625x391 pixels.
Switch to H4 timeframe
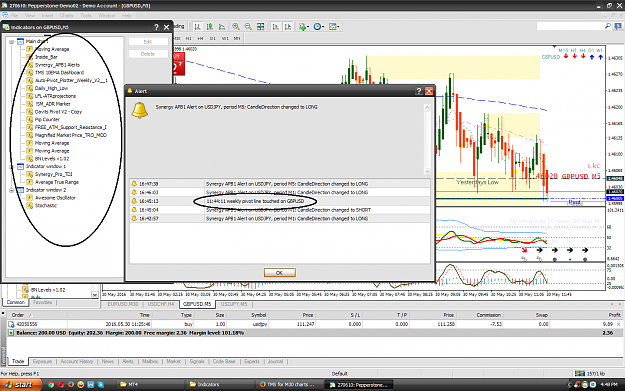200,39
